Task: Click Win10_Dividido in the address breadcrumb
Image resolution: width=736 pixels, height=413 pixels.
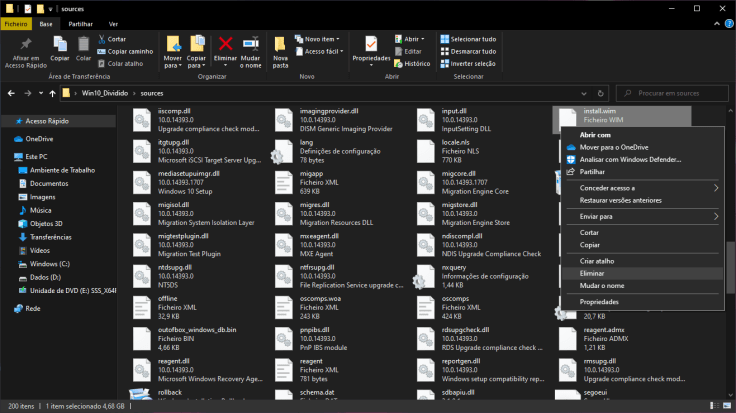Action: 105,93
